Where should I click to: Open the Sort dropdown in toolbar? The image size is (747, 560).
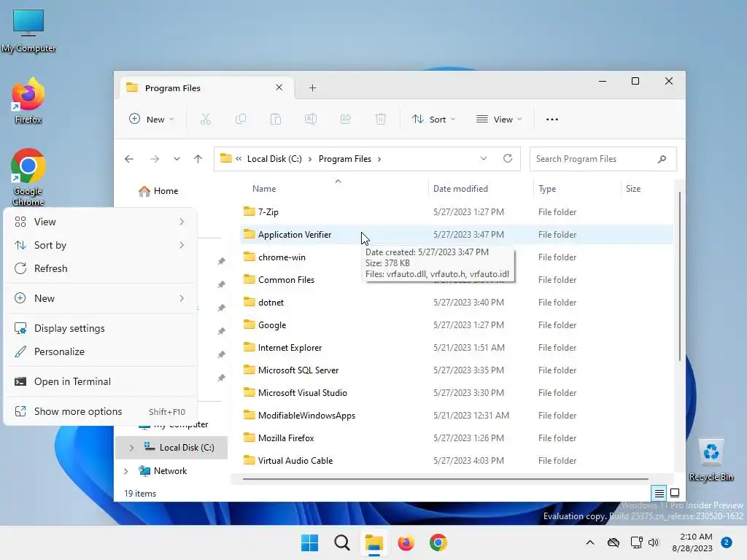click(x=433, y=119)
